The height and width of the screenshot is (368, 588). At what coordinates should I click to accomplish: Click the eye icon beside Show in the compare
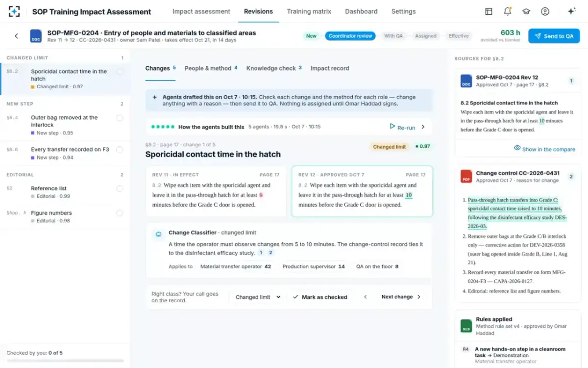(517, 148)
